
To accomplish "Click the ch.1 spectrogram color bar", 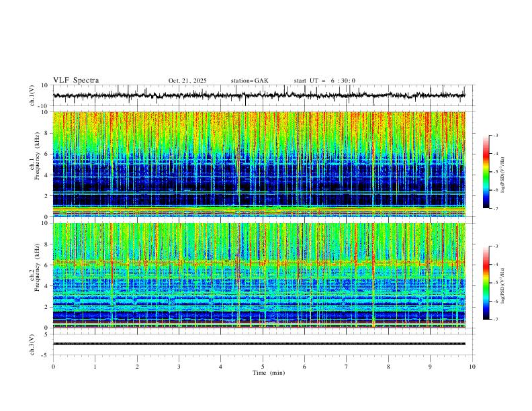I will [x=486, y=172].
